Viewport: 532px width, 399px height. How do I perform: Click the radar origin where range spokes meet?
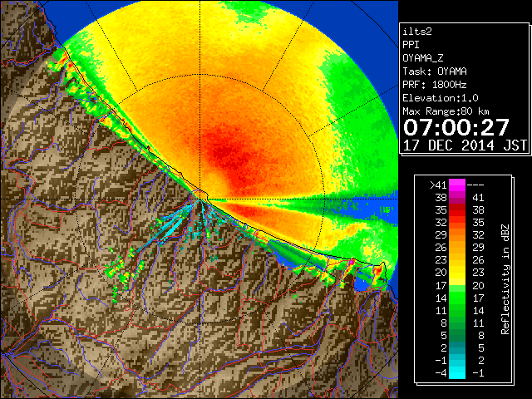200,199
